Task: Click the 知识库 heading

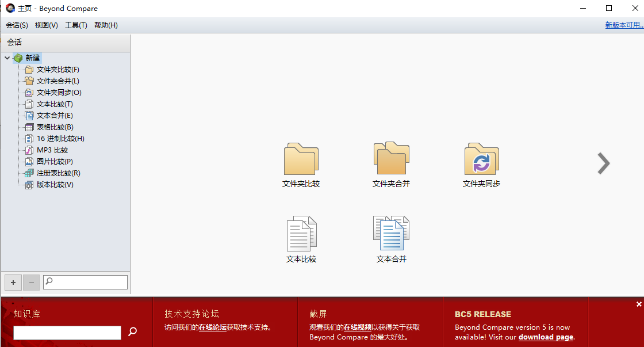Action: coord(26,314)
